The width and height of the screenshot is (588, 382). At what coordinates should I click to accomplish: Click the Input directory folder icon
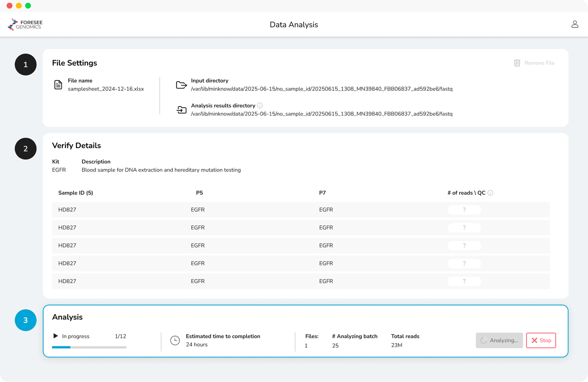[181, 85]
